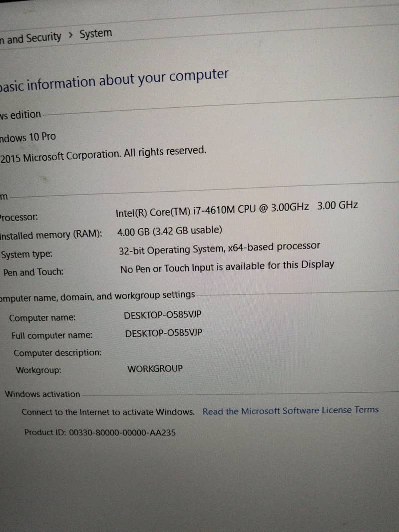Click the Workgroup: label
This screenshot has height=532, width=399.
pos(39,370)
